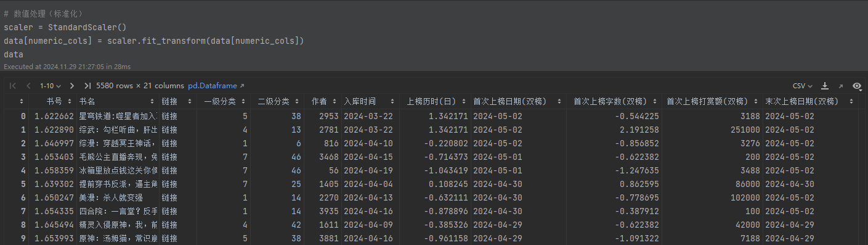Image resolution: width=868 pixels, height=245 pixels.
Task: Jump to the last page of rows
Action: point(87,86)
